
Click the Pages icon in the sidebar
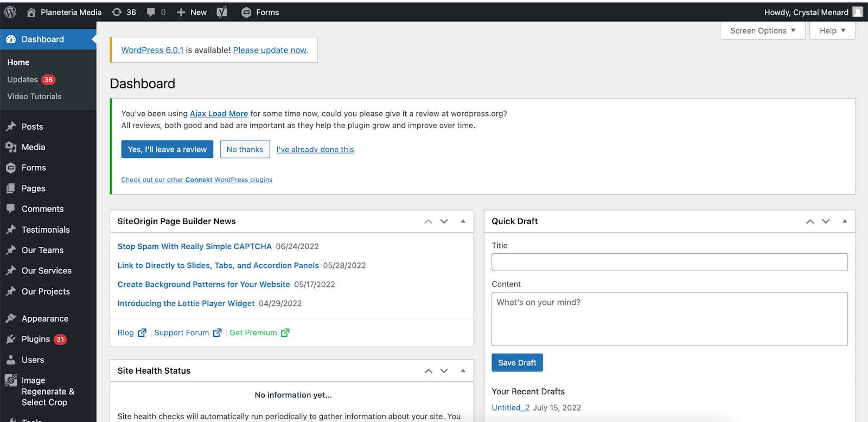coord(11,188)
